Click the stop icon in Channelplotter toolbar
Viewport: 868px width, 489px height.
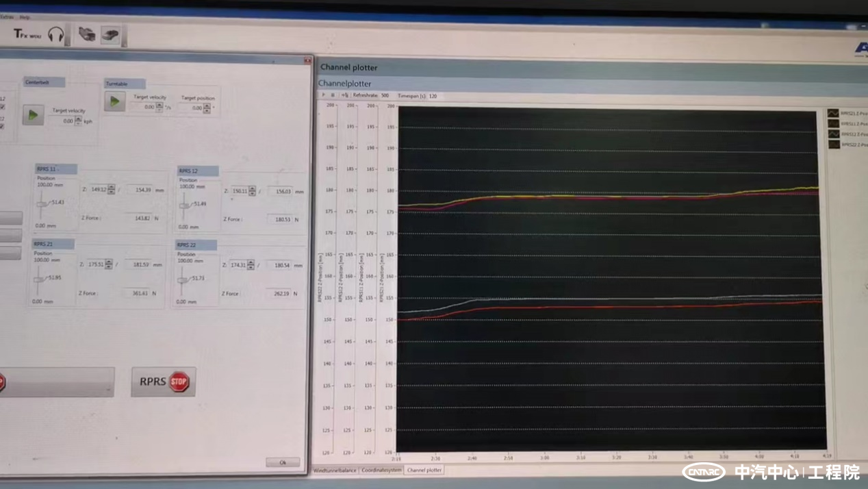tap(333, 96)
